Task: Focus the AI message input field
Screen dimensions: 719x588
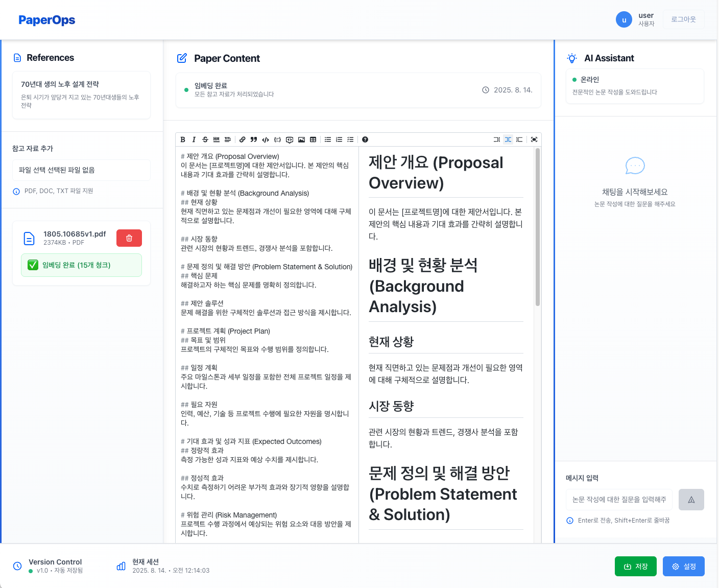Action: [x=619, y=500]
